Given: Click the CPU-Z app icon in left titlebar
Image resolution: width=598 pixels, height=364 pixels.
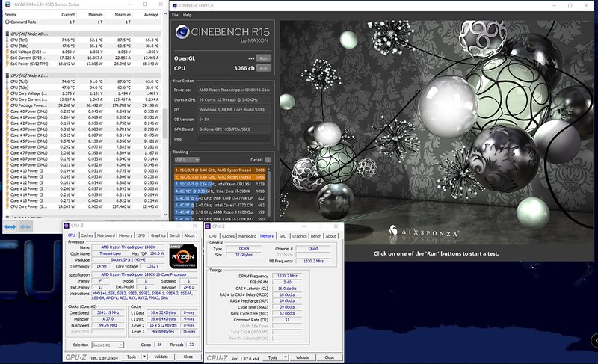Looking at the screenshot, I should click(x=66, y=225).
